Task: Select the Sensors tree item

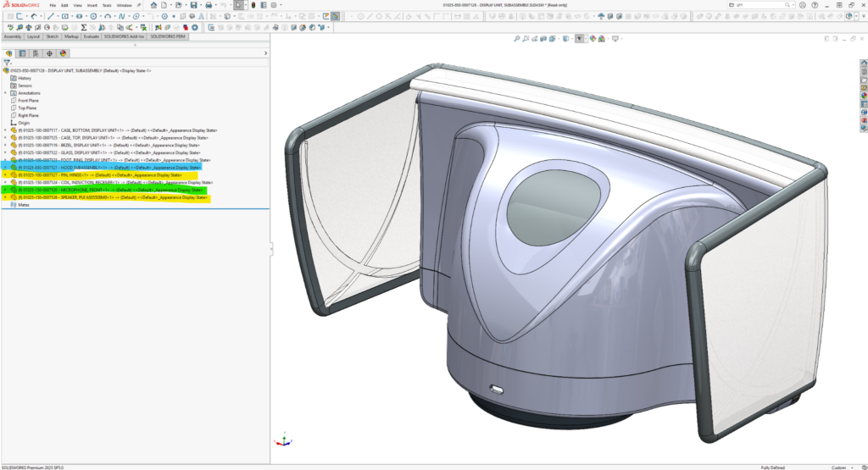Action: click(25, 86)
